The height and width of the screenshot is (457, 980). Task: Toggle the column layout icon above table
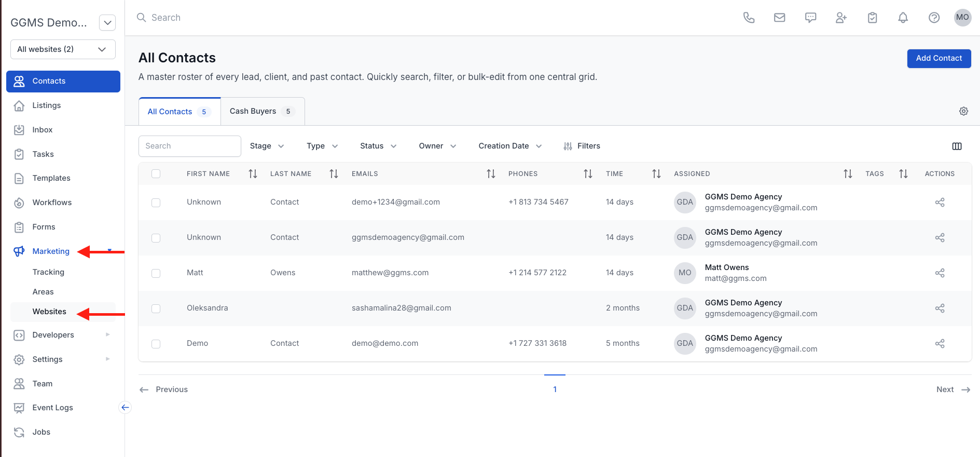pos(957,146)
